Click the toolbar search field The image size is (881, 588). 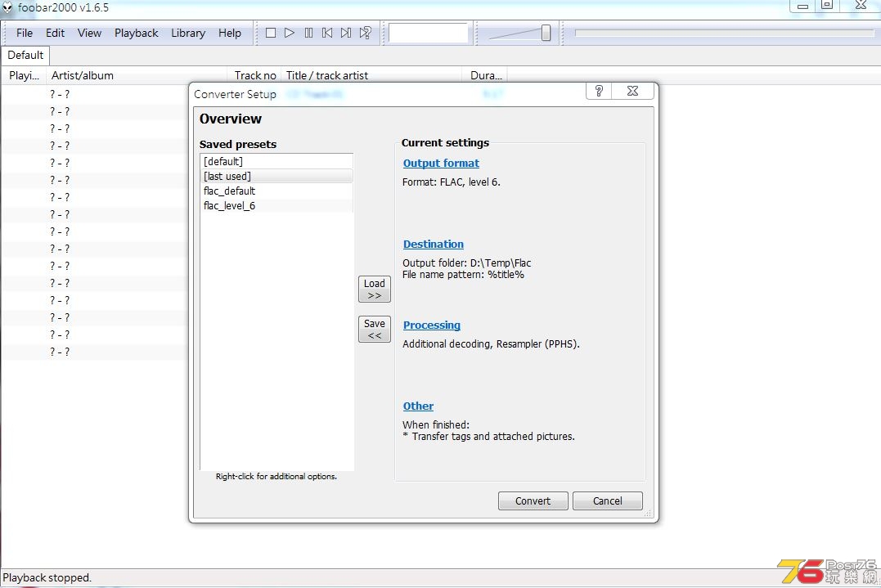click(x=428, y=34)
